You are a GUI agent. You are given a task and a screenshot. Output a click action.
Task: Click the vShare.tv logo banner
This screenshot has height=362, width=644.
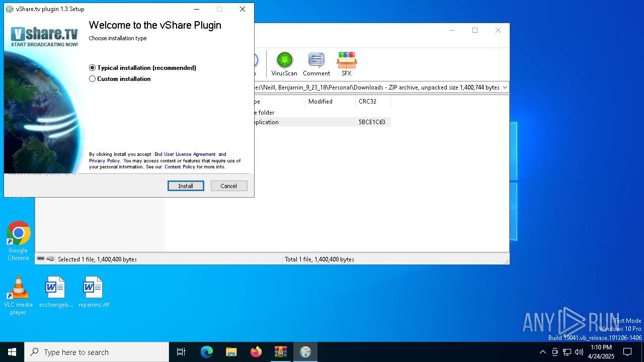pos(45,37)
